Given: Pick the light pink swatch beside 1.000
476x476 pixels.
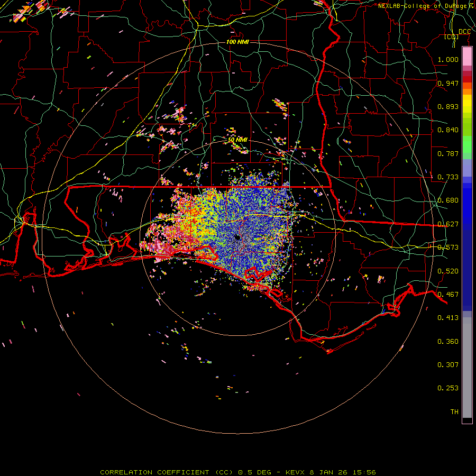Looking at the screenshot, I should tap(467, 57).
